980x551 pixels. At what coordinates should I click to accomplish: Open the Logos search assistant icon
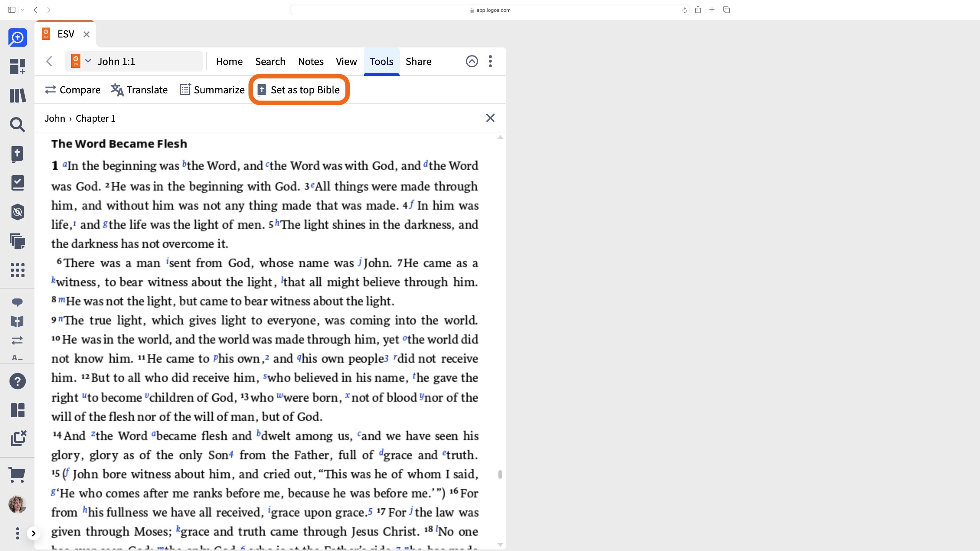(x=18, y=37)
